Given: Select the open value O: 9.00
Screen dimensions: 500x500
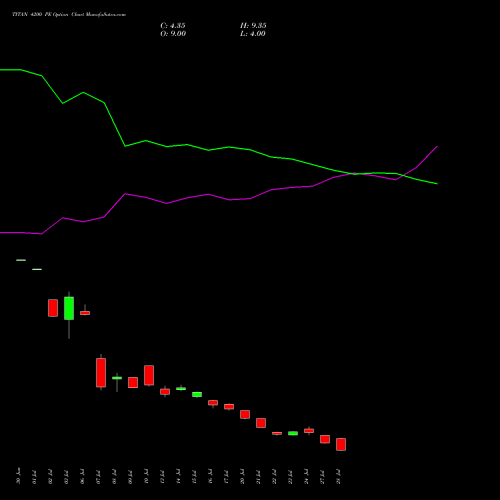Looking at the screenshot, I should pos(173,34).
